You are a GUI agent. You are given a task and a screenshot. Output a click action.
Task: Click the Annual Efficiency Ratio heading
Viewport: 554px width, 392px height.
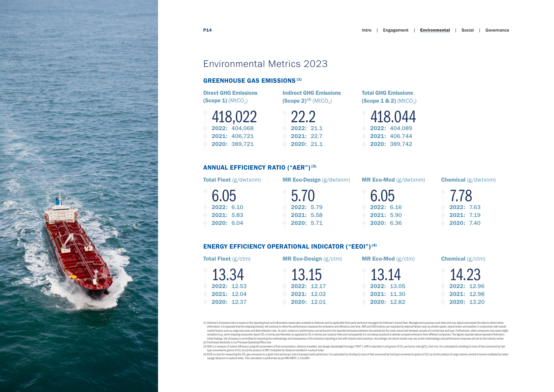pos(260,167)
